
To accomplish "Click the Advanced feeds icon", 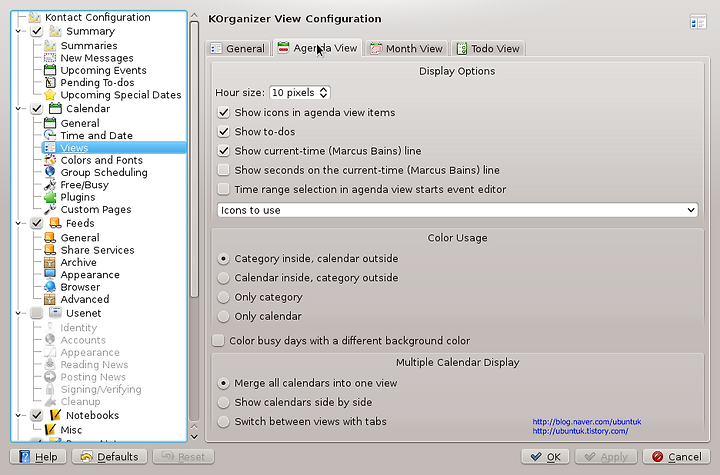I will point(50,300).
